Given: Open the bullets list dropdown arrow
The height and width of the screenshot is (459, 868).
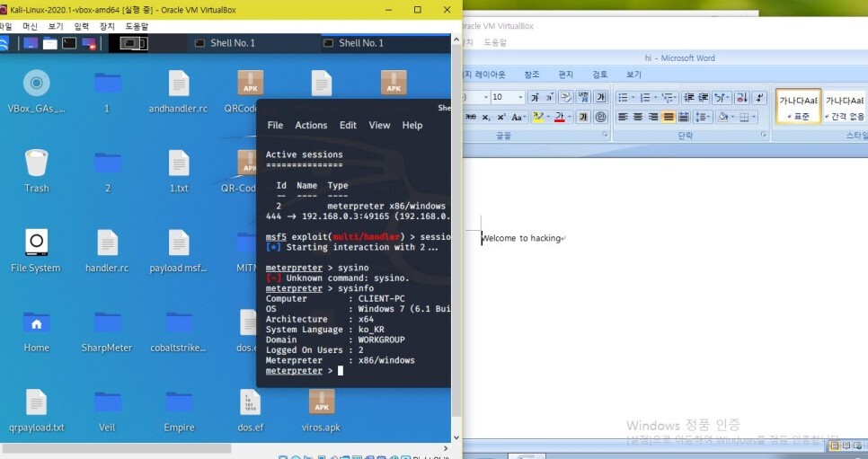Looking at the screenshot, I should pyautogui.click(x=633, y=98).
